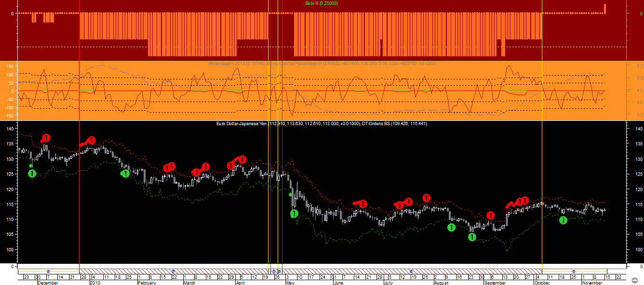
Task: Click the blue event marker above October
Action: tap(574, 272)
